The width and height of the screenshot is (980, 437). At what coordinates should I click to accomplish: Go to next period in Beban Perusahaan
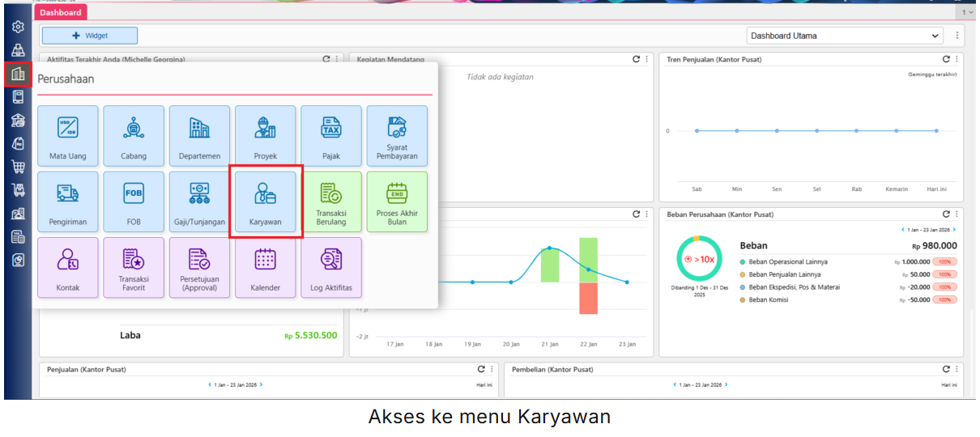954,230
